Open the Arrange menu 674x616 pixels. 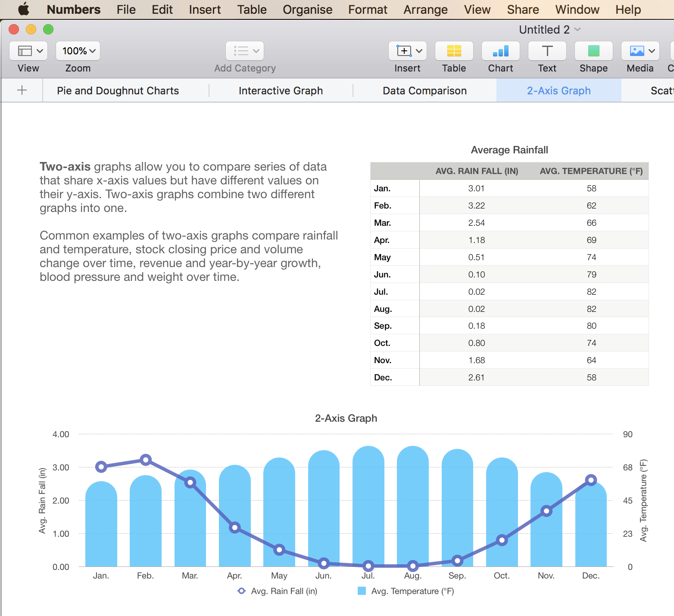425,9
